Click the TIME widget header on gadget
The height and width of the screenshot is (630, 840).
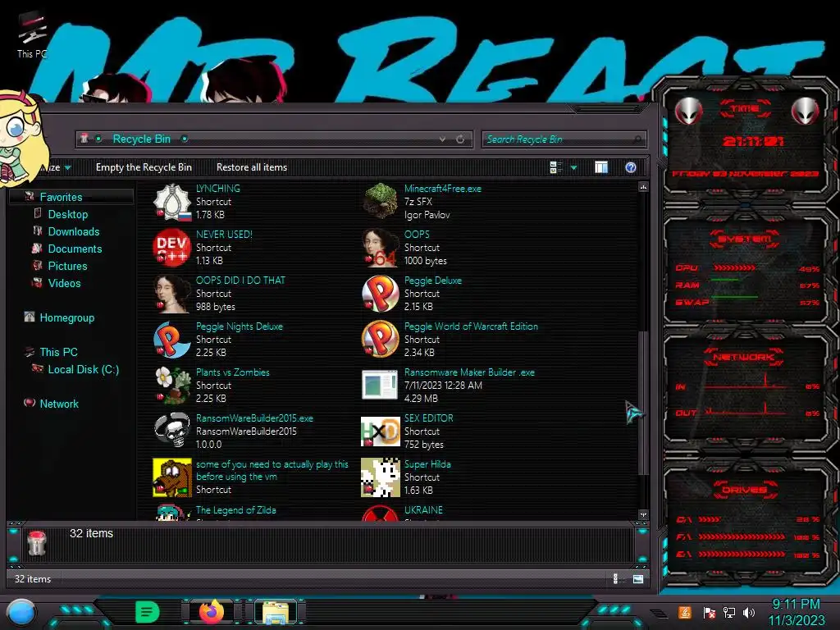pyautogui.click(x=744, y=109)
